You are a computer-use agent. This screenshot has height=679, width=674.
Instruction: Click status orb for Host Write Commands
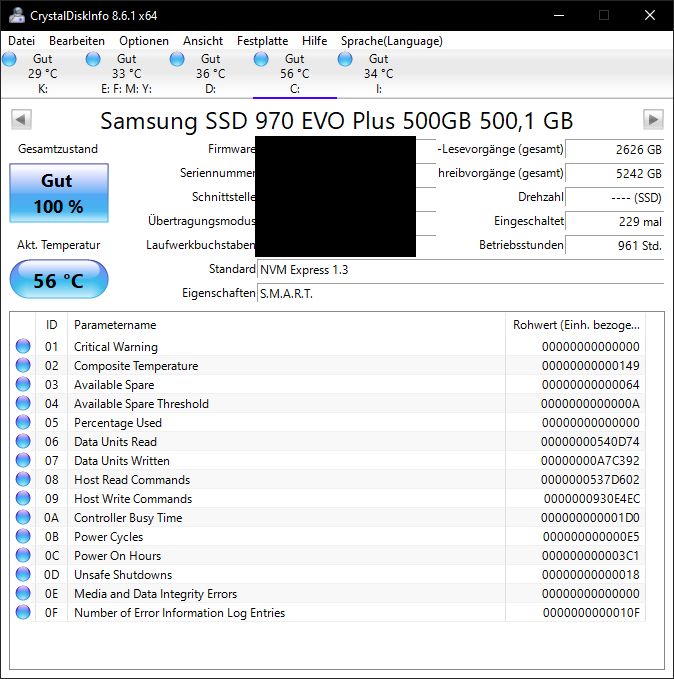23,498
